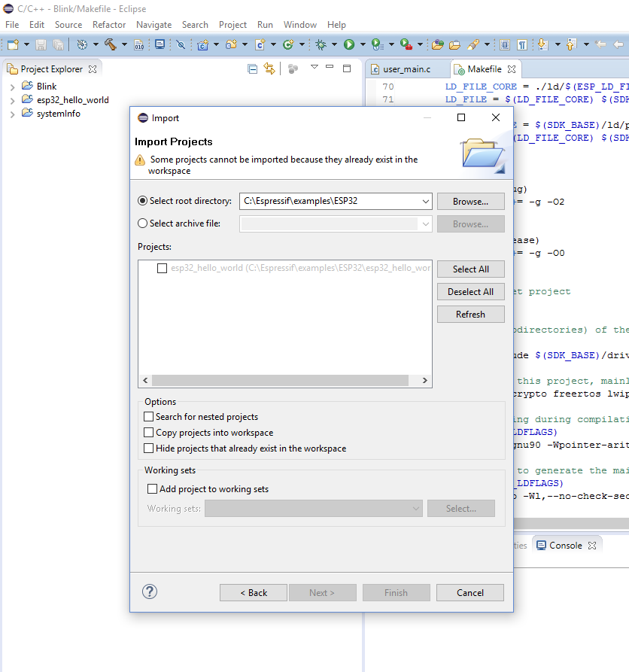Switch to the user_main.c editor tab

click(406, 69)
